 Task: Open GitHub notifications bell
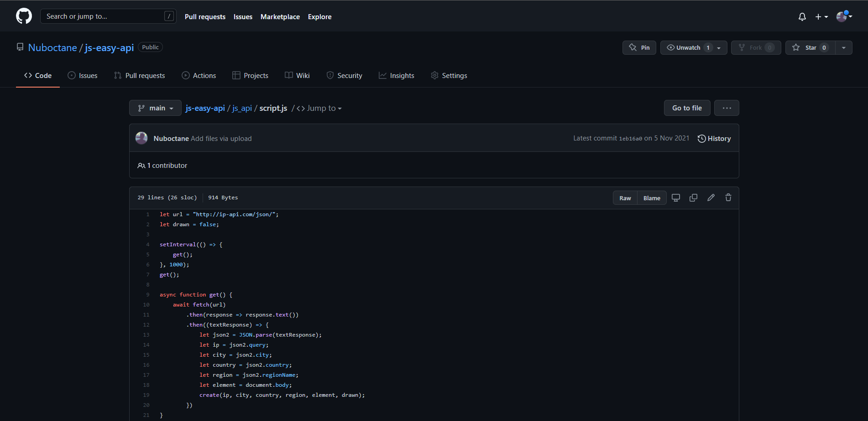click(x=802, y=16)
